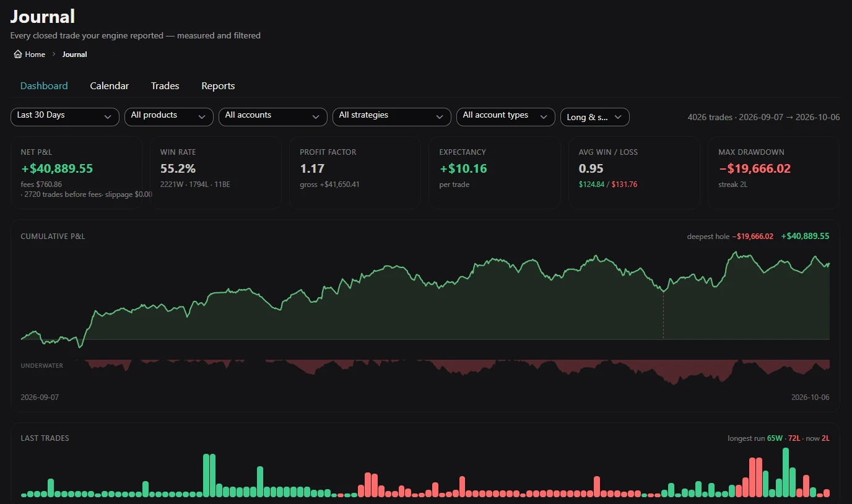The image size is (852, 504).
Task: Click the trade count summary starting with 4026 trades
Action: tap(763, 117)
